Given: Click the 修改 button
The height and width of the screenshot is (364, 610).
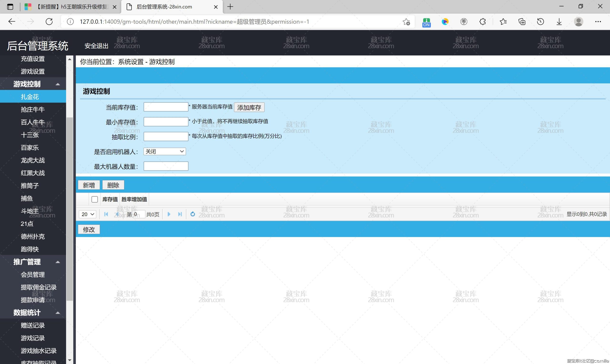Looking at the screenshot, I should point(89,229).
